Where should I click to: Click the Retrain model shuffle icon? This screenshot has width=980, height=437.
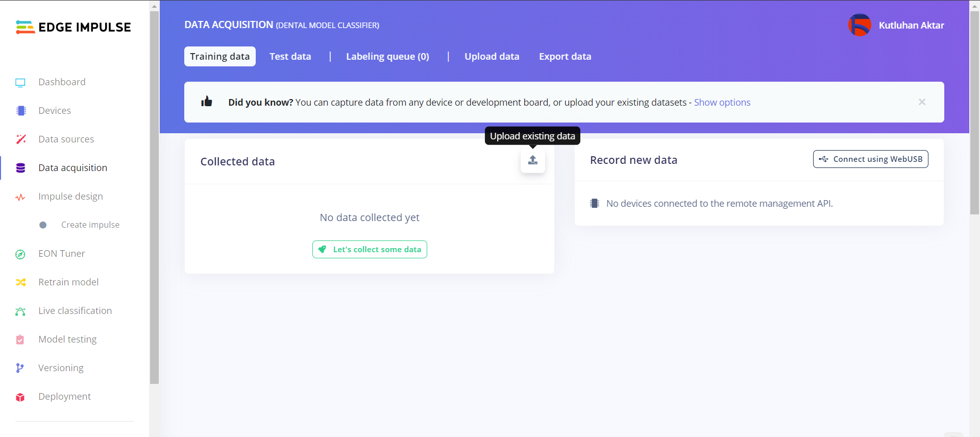click(21, 282)
